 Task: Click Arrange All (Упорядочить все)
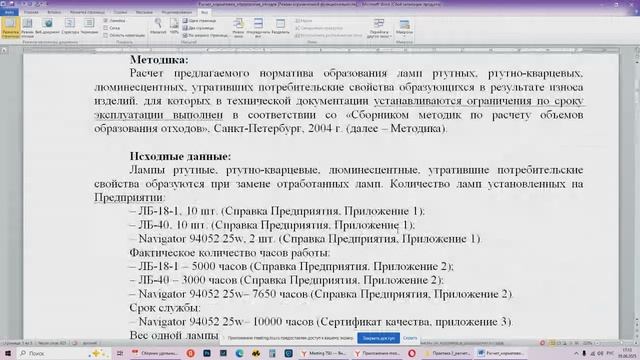coord(258,28)
